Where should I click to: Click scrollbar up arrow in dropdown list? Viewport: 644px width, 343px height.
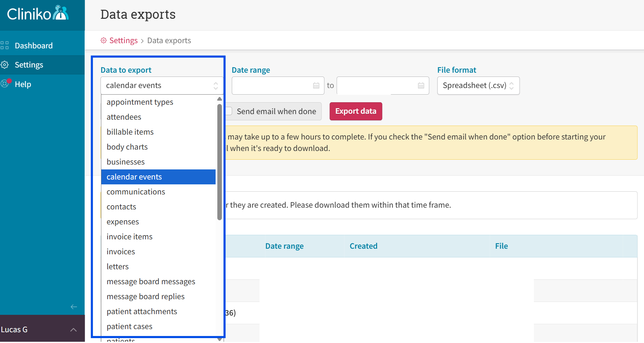click(219, 99)
